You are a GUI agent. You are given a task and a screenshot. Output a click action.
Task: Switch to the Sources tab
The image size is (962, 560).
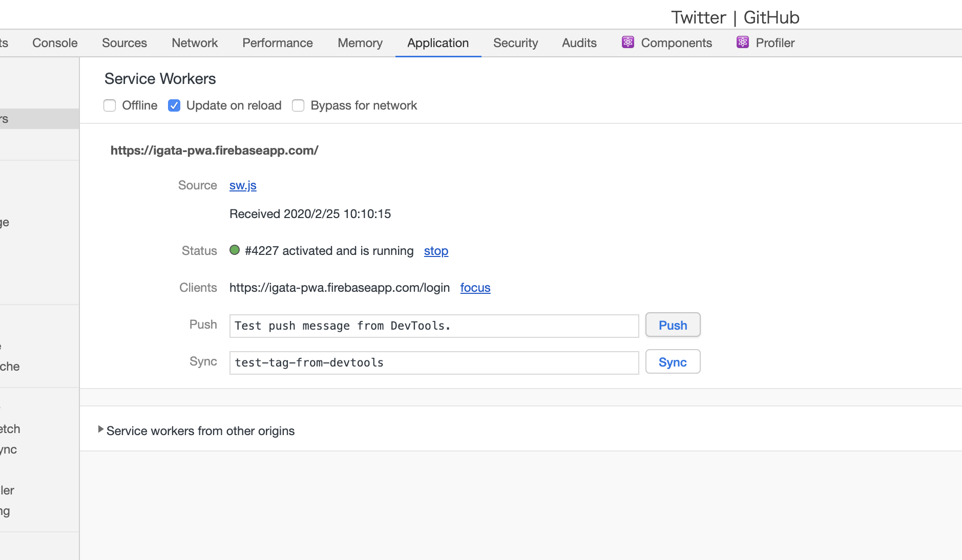[x=124, y=43]
